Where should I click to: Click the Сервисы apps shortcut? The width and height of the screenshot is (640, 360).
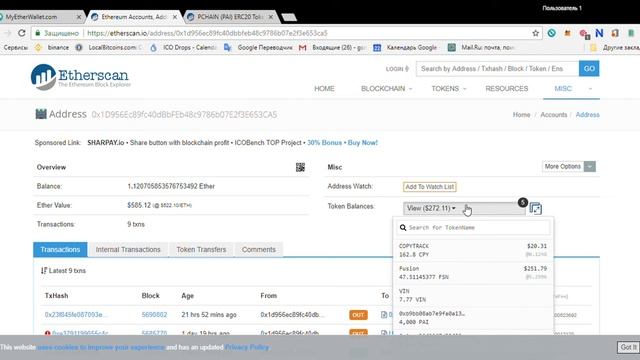pyautogui.click(x=15, y=47)
